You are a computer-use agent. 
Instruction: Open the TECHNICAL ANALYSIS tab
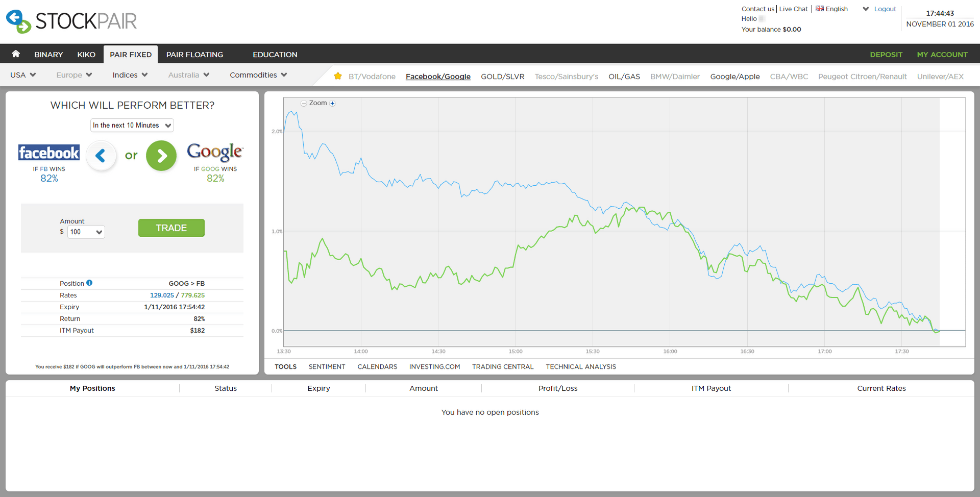tap(581, 366)
